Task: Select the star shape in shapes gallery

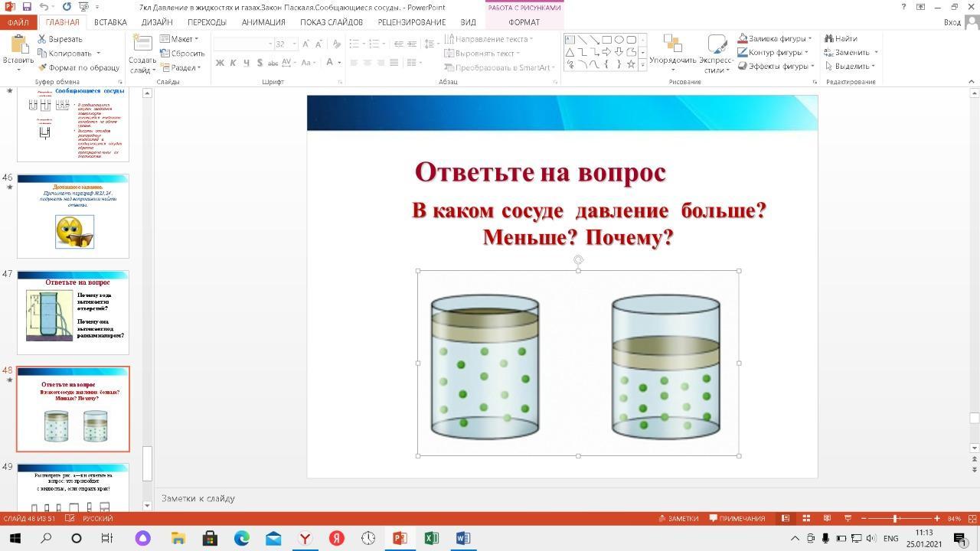Action: tap(631, 64)
